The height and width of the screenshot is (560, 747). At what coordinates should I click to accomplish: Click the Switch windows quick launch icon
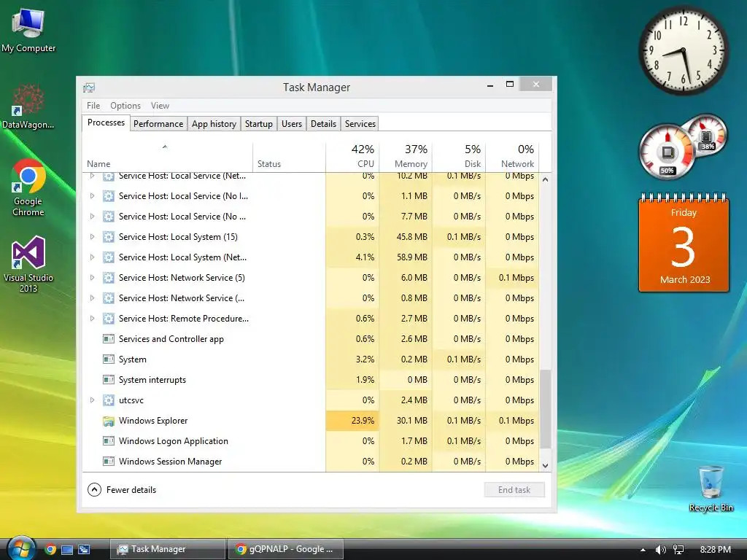pyautogui.click(x=85, y=550)
